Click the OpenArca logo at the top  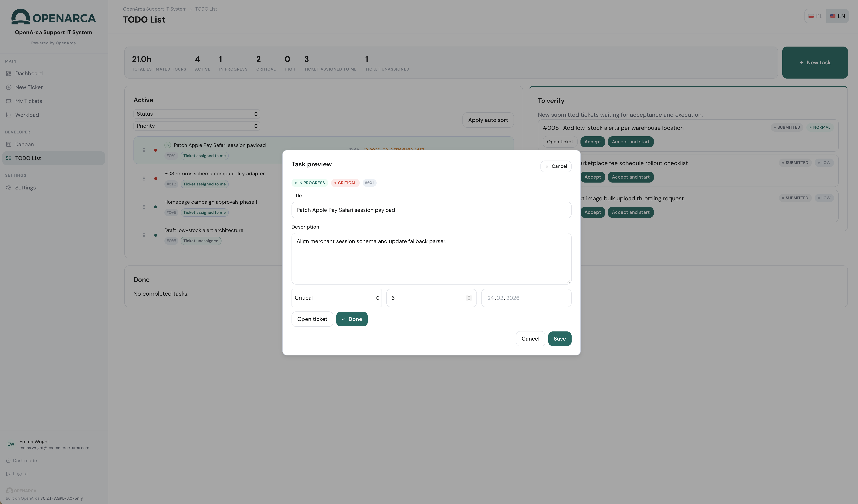(53, 17)
